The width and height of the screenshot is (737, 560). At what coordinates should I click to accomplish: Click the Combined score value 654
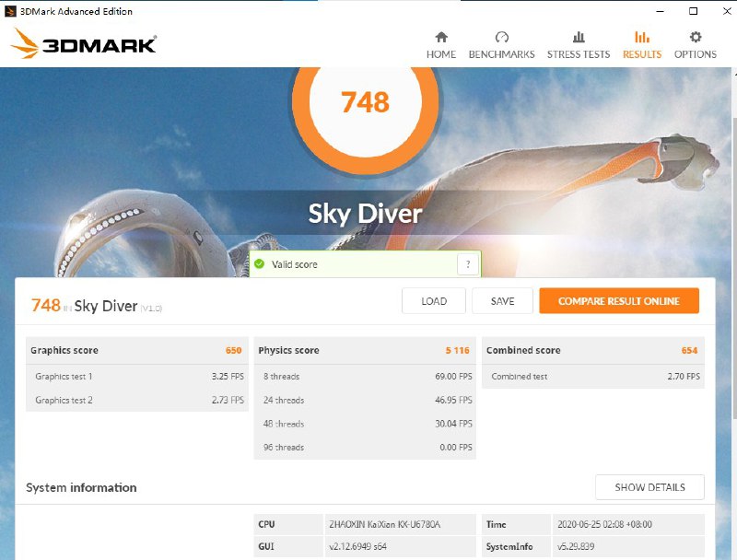pyautogui.click(x=689, y=351)
